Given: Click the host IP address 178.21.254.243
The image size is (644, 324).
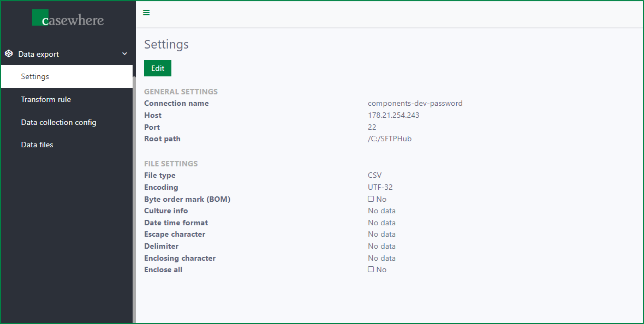Looking at the screenshot, I should [x=393, y=115].
